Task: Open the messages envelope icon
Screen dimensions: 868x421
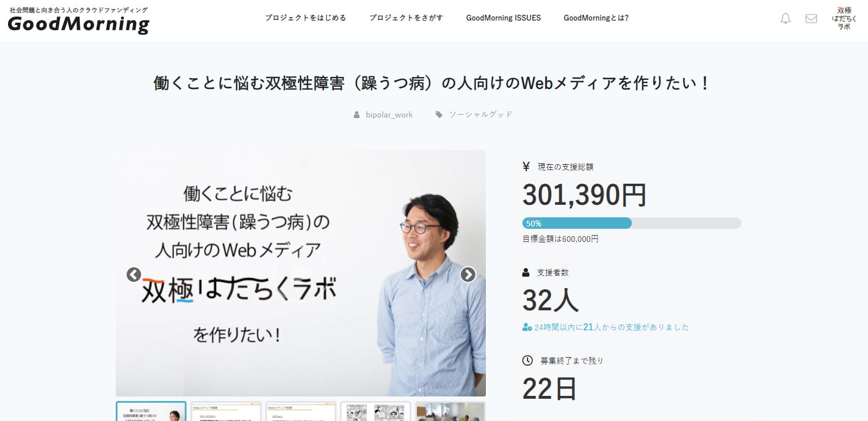Action: [811, 18]
